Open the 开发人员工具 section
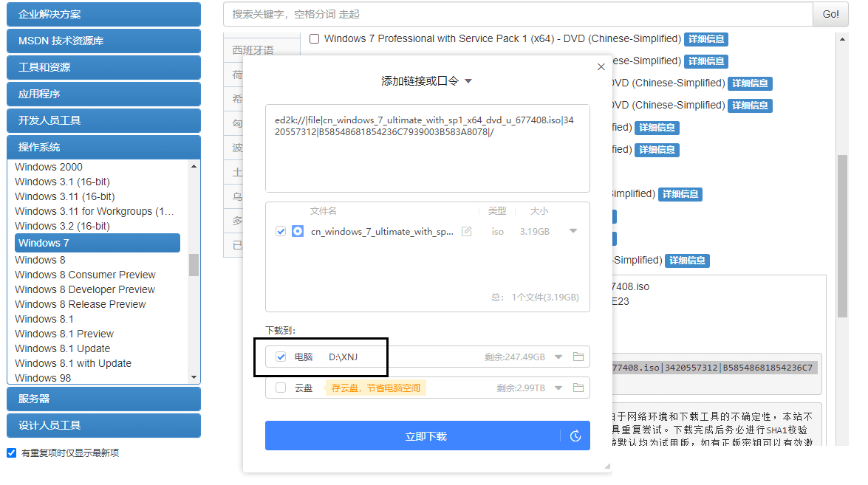The height and width of the screenshot is (485, 868). tap(103, 120)
